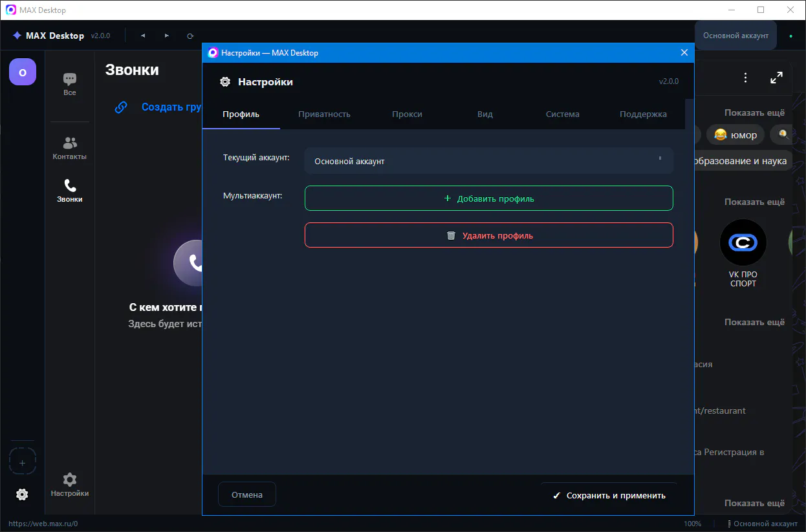Image resolution: width=806 pixels, height=532 pixels.
Task: Switch to the 'Приватность' tab
Action: tap(324, 114)
